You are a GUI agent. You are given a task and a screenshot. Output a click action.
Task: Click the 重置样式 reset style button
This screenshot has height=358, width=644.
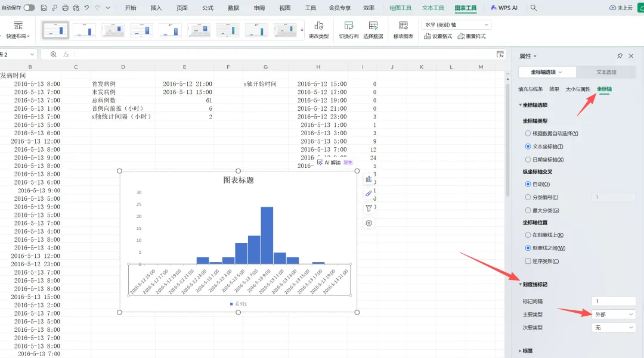click(472, 36)
